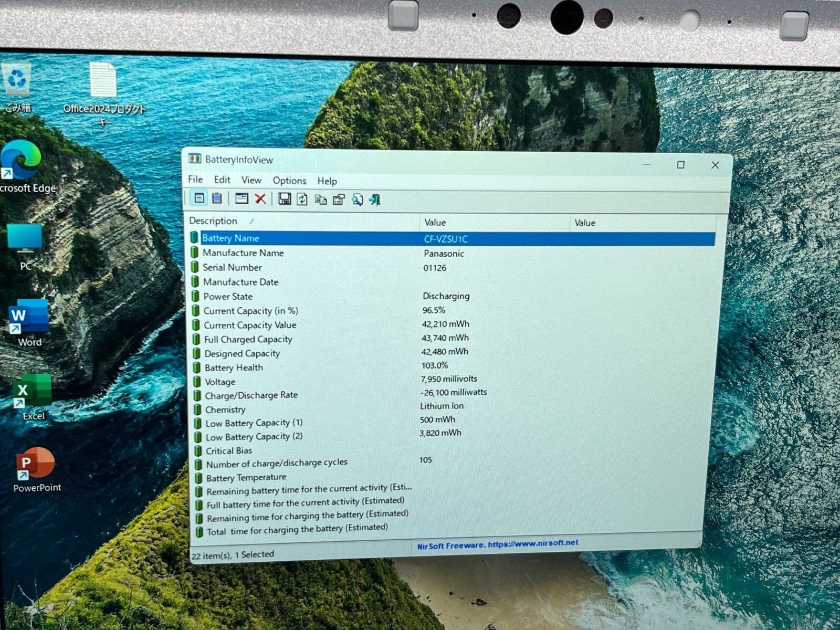The height and width of the screenshot is (630, 840).
Task: Click battery icon beside Critical Bias row
Action: coord(198,450)
